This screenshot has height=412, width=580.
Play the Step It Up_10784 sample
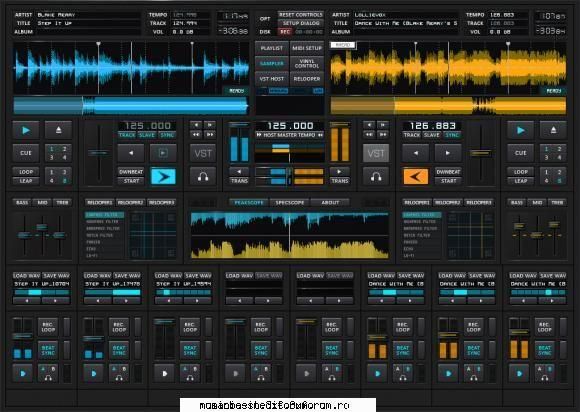23,374
